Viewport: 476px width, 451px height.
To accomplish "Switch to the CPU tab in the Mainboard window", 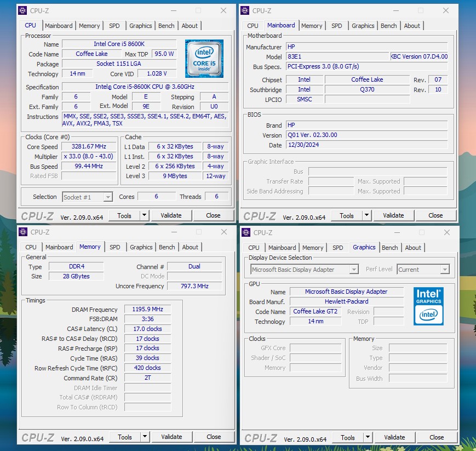I will 253,26.
